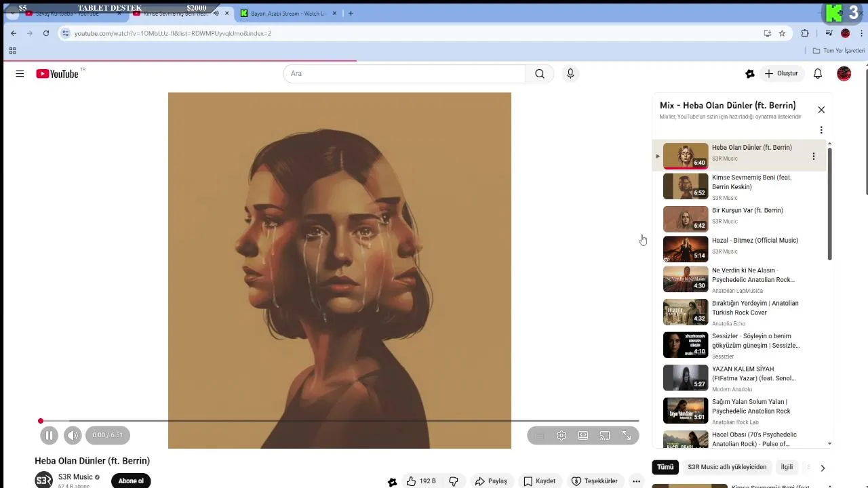Switch to theater mode view
The image size is (868, 488).
(583, 435)
